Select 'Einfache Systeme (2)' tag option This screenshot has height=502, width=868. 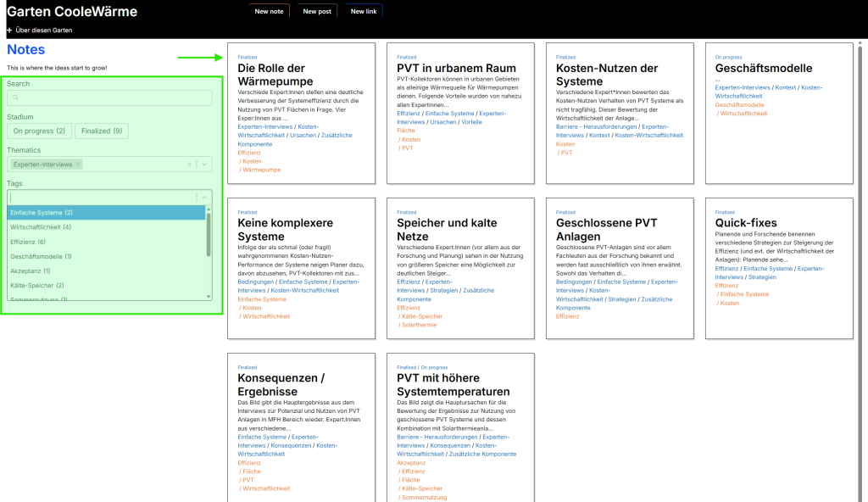tap(106, 213)
